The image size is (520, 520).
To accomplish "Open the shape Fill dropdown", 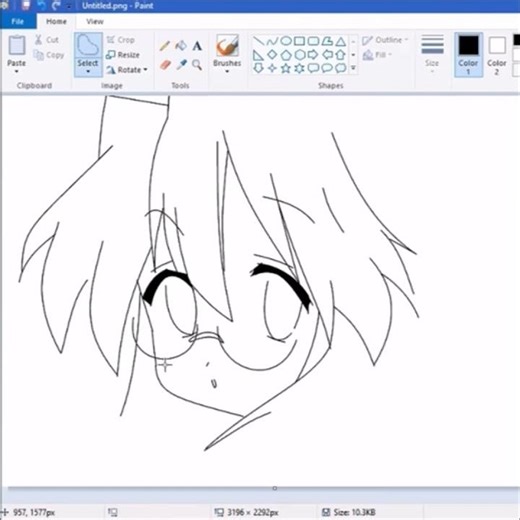I will pos(377,55).
